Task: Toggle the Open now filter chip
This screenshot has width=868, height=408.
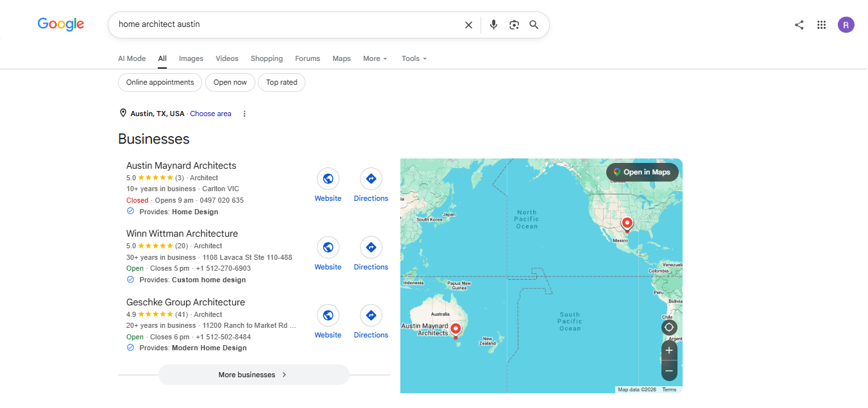Action: pos(230,82)
